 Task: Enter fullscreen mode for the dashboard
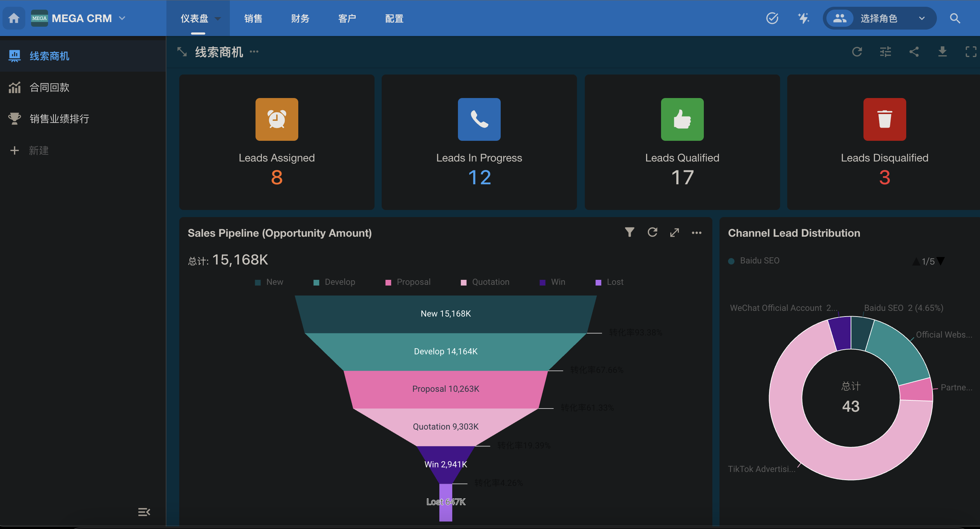[970, 52]
